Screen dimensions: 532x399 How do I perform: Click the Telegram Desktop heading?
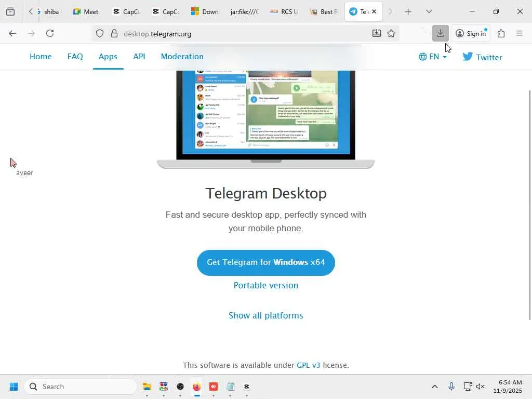click(x=266, y=194)
